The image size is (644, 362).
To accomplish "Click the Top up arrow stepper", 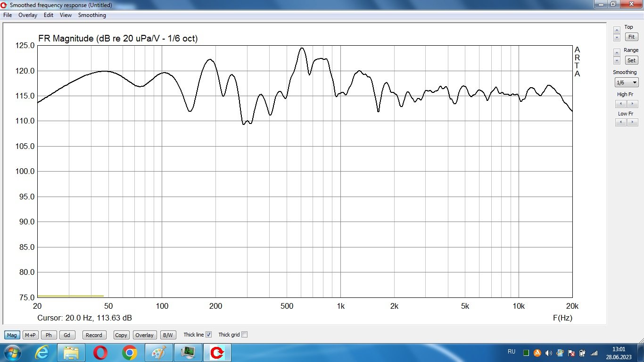I will 617,30.
